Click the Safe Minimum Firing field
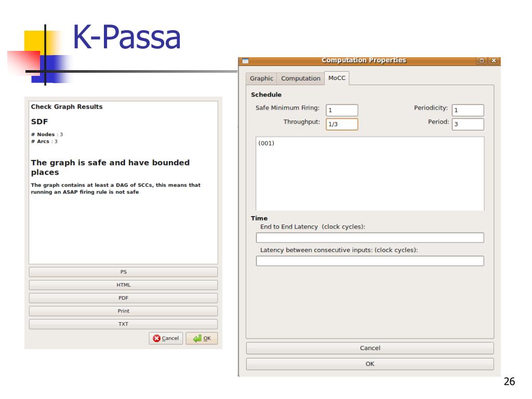532x399 pixels. click(x=342, y=110)
